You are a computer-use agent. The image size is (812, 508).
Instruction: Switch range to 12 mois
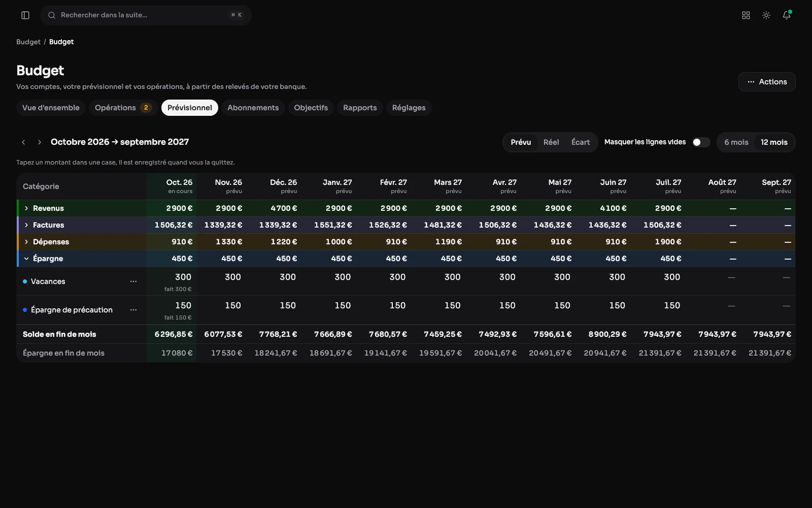[774, 142]
